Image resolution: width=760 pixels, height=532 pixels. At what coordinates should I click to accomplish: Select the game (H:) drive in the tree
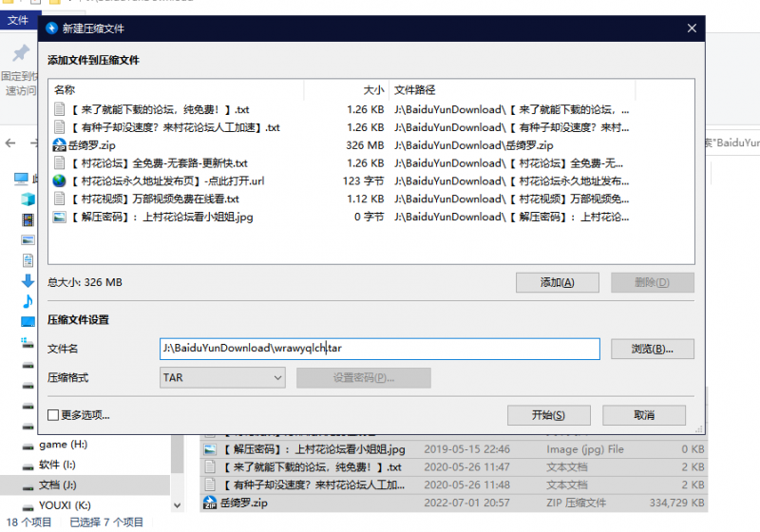[x=63, y=444]
